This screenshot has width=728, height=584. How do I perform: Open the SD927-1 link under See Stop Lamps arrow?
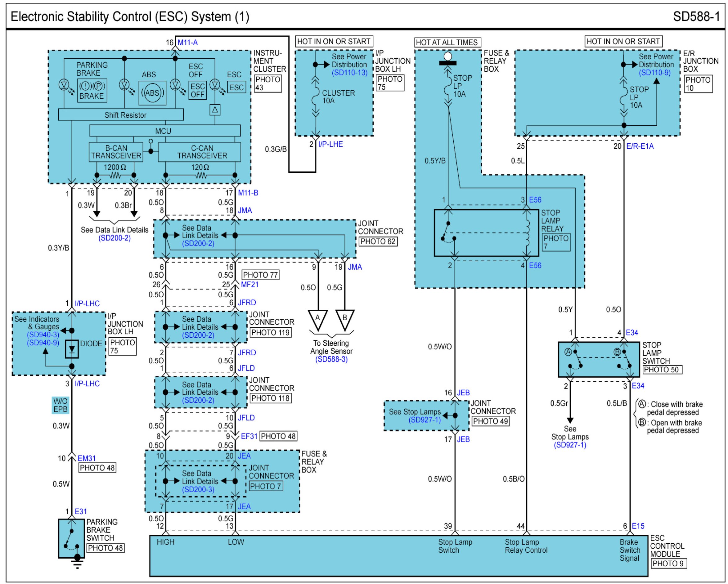pyautogui.click(x=570, y=445)
